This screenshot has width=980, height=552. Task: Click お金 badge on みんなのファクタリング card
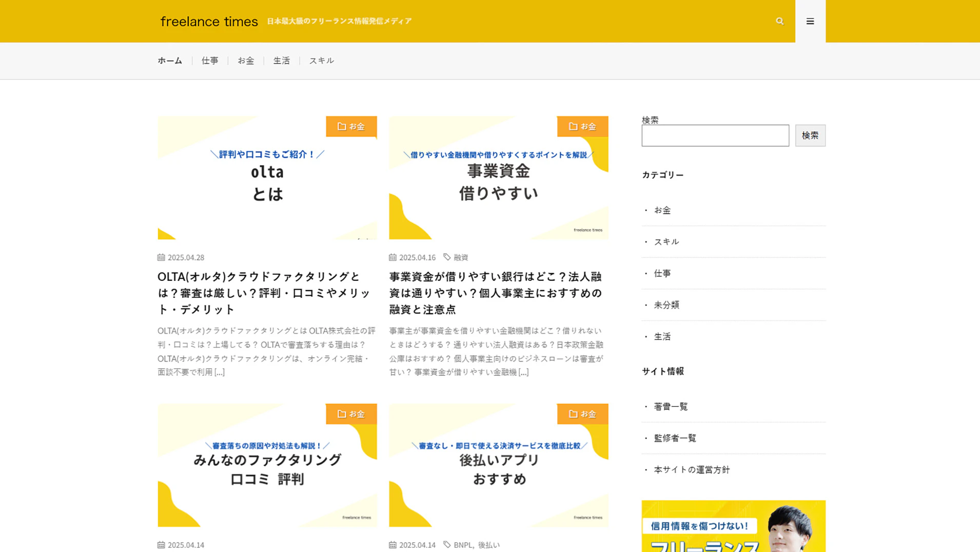coord(351,414)
